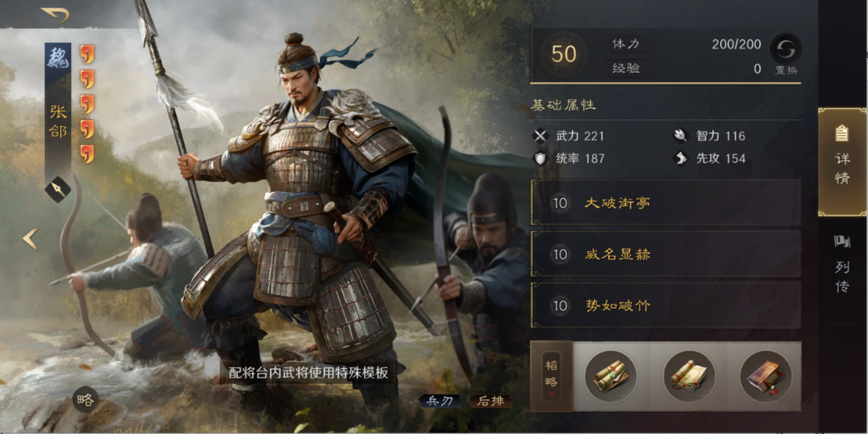Click the spear weapon type diamond icon
The width and height of the screenshot is (868, 434).
tap(58, 189)
